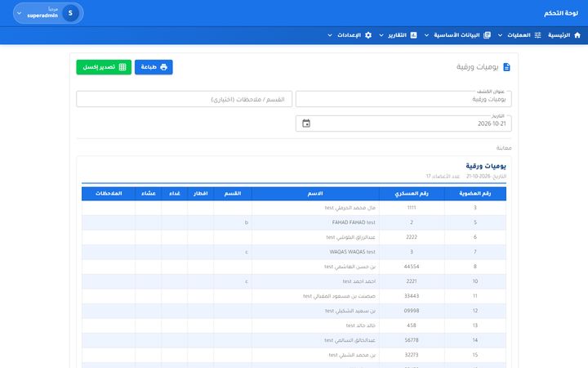Click military number cell 1111
Viewport: 588px width, 368px height.
coord(412,208)
